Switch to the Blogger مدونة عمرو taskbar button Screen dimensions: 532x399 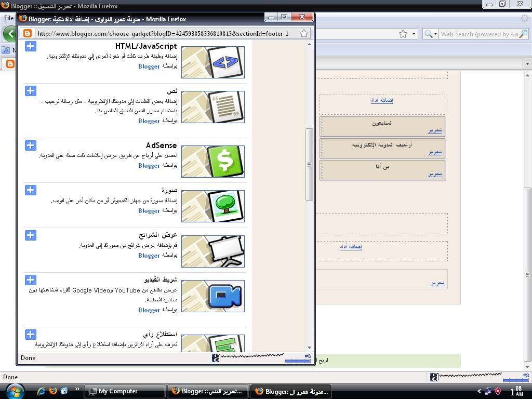(291, 391)
